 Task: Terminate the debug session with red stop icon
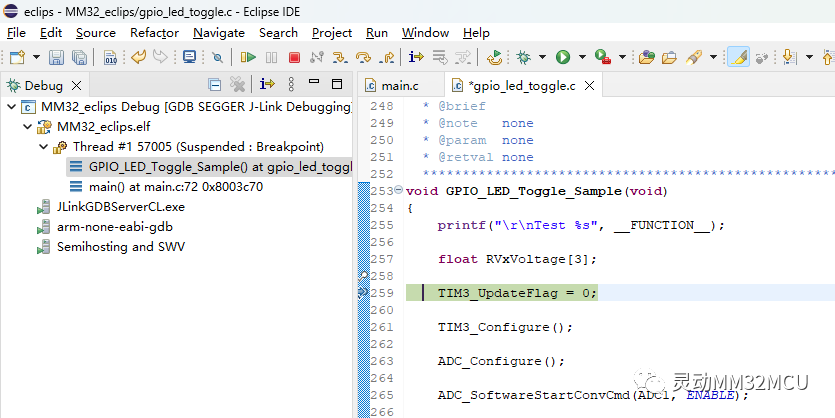point(294,58)
